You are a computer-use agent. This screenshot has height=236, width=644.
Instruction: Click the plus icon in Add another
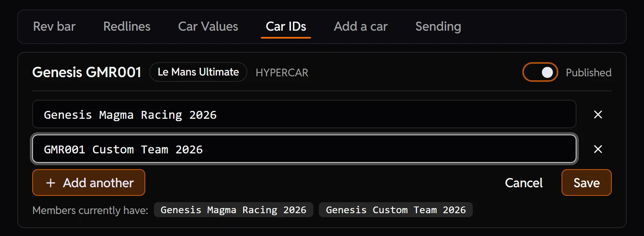pos(51,183)
